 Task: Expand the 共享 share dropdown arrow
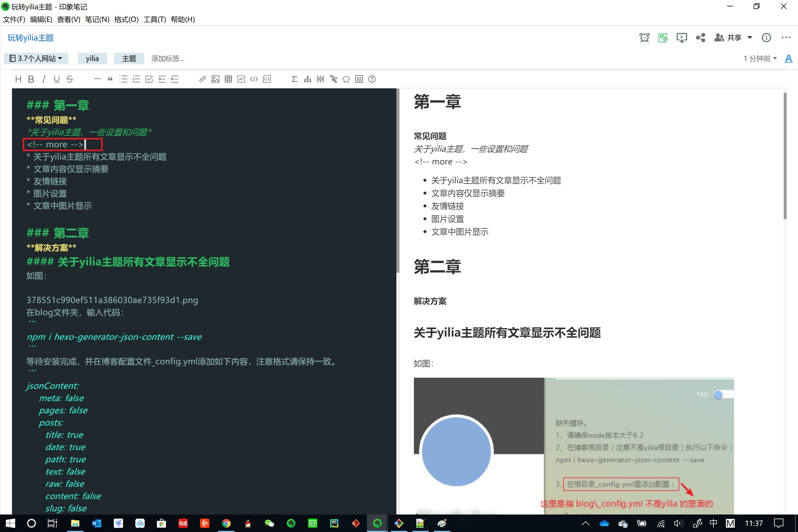(x=750, y=38)
